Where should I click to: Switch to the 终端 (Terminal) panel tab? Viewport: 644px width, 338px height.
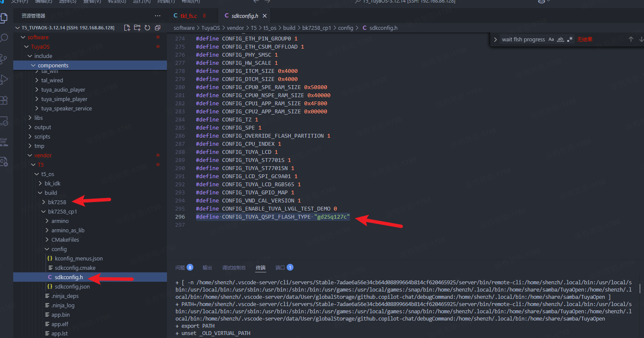click(261, 268)
